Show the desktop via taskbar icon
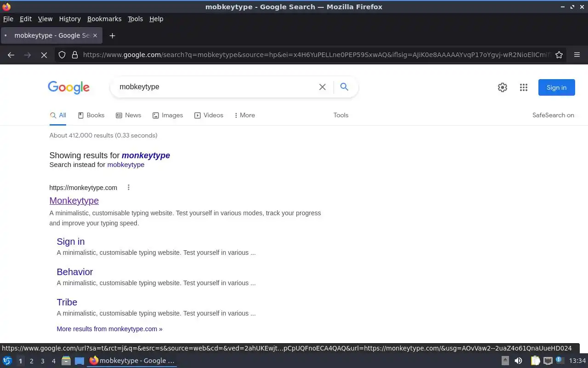The height and width of the screenshot is (368, 588). tap(79, 361)
